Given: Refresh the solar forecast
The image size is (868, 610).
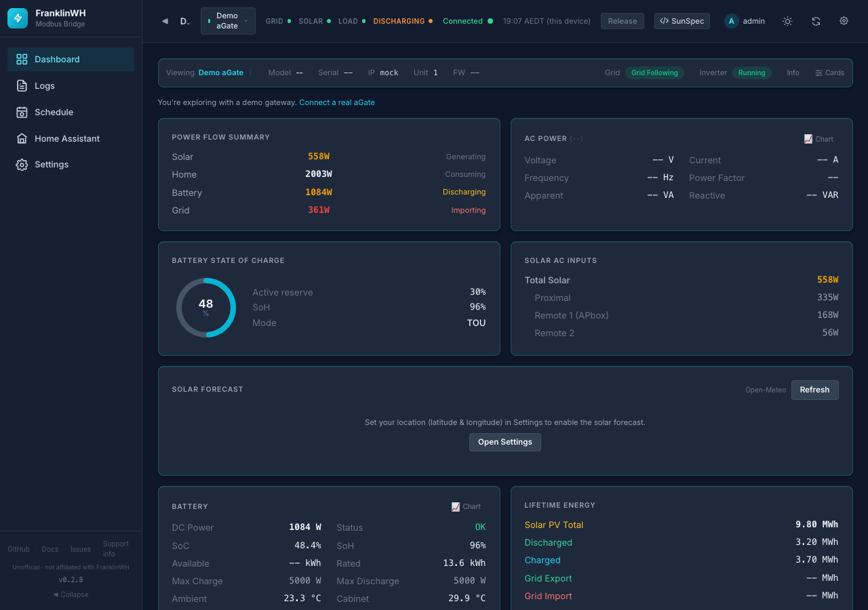Looking at the screenshot, I should click(x=814, y=390).
